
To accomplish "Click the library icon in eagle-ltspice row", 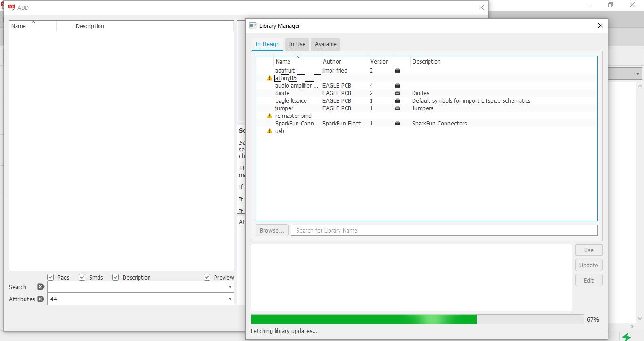I will click(397, 101).
